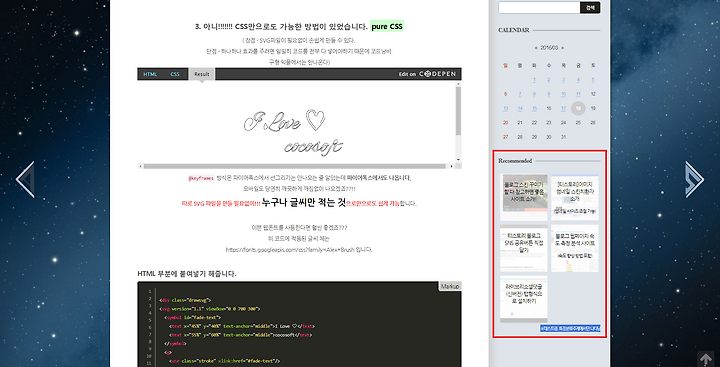Click calendar date 31
This screenshot has width=720, height=367.
click(563, 137)
